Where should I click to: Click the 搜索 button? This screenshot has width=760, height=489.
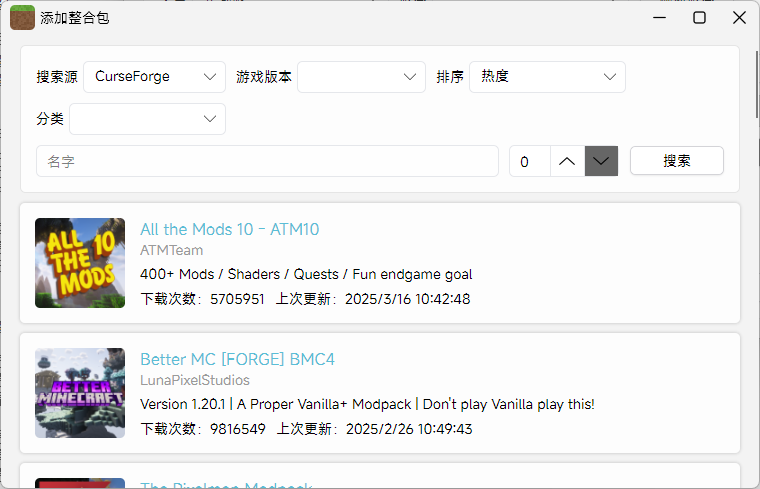click(x=677, y=161)
